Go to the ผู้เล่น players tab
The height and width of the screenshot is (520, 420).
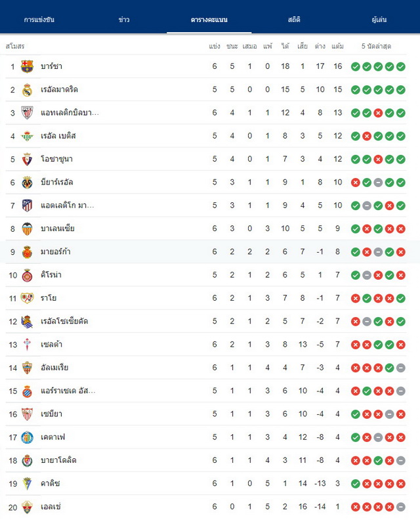(379, 20)
